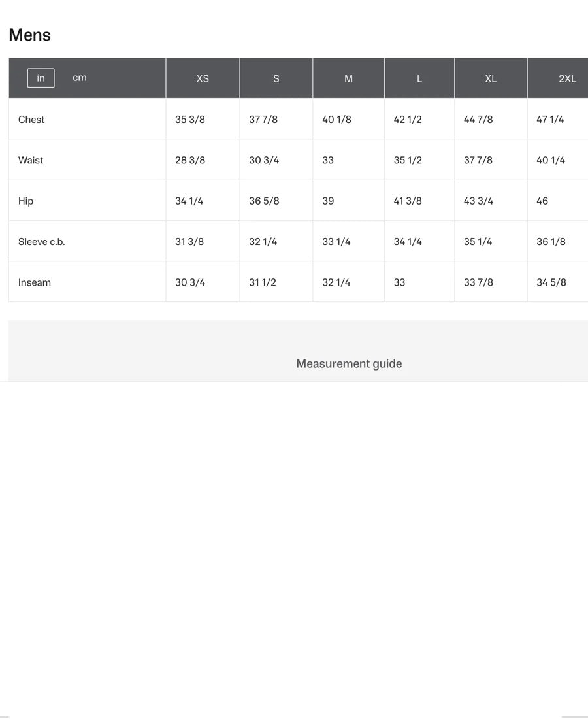
Task: Click the Chest row label
Action: (x=31, y=120)
